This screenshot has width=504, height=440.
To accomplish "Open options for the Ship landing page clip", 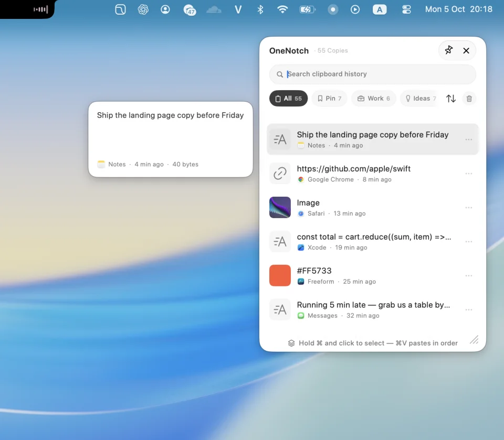I will pyautogui.click(x=469, y=139).
